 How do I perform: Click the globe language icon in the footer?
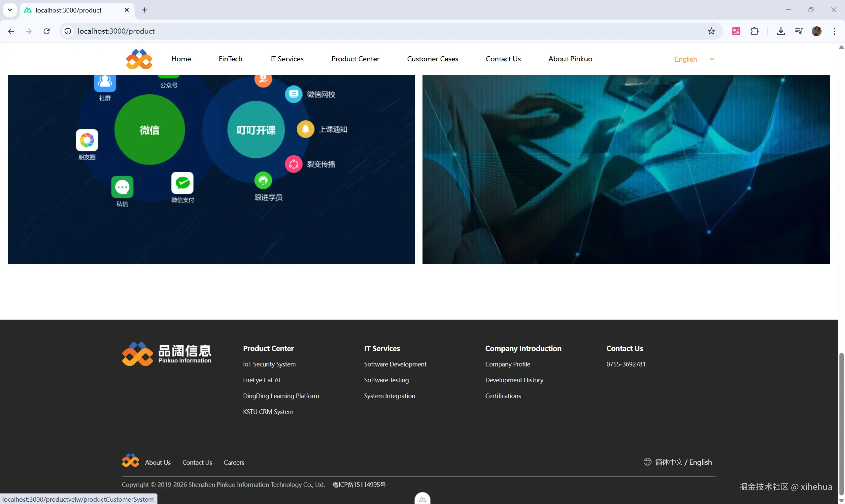pos(647,462)
